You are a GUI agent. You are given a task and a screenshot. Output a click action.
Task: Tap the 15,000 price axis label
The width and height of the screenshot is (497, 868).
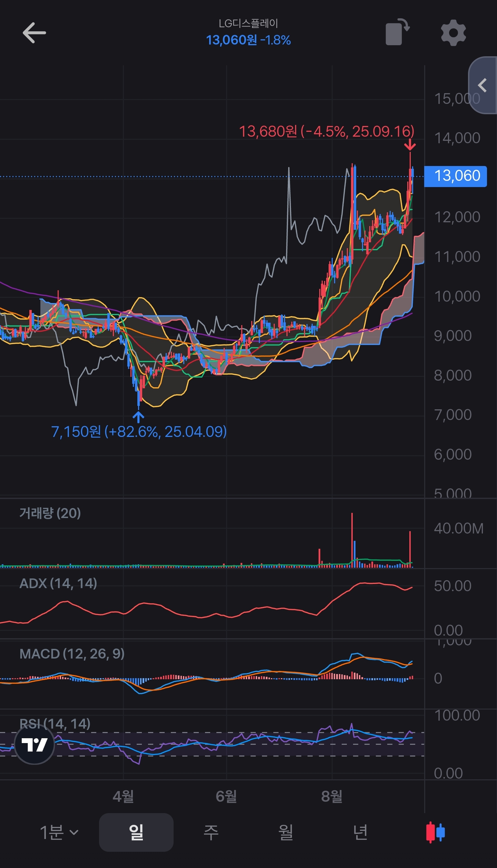tap(457, 99)
